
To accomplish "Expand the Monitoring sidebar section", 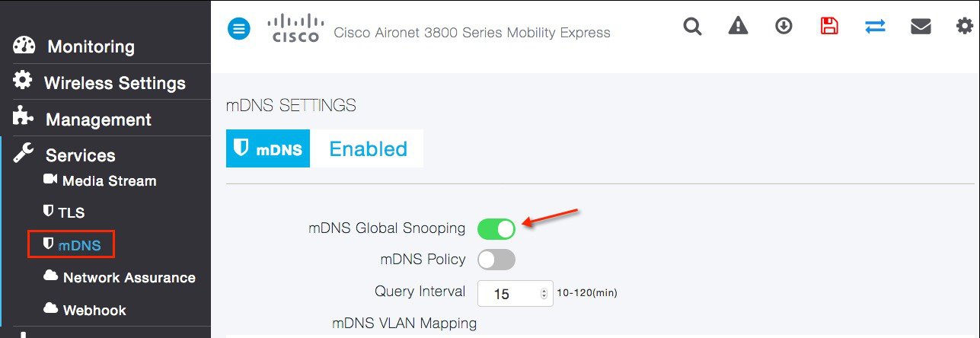I will (x=91, y=46).
